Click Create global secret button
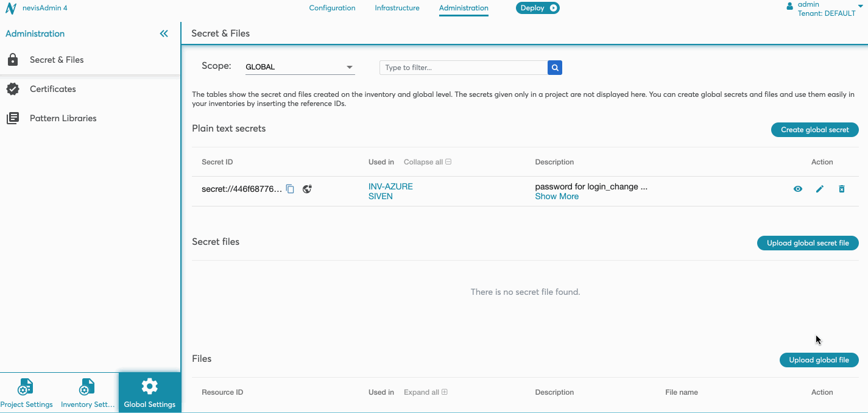 (x=814, y=130)
